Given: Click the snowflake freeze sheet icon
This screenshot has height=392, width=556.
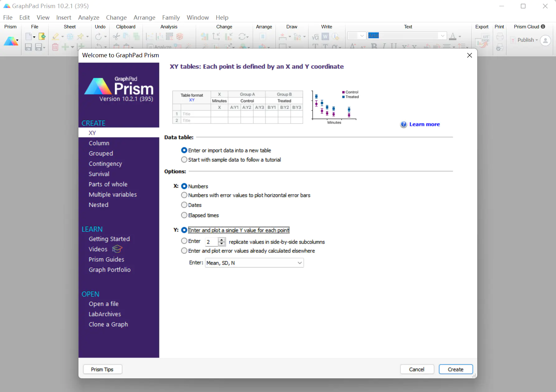Looking at the screenshot, I should click(x=70, y=36).
